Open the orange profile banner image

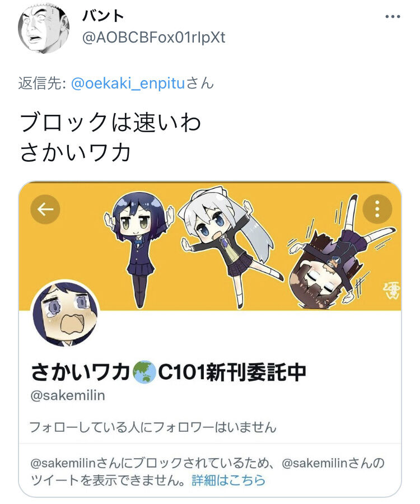[210, 246]
